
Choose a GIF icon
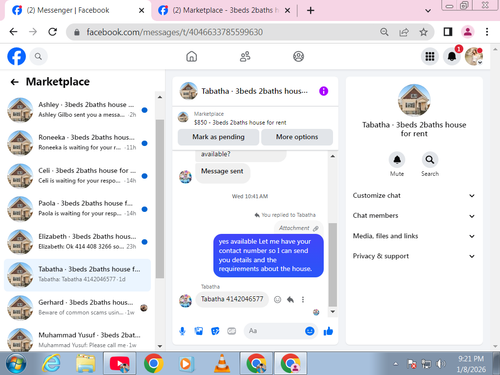pyautogui.click(x=231, y=331)
